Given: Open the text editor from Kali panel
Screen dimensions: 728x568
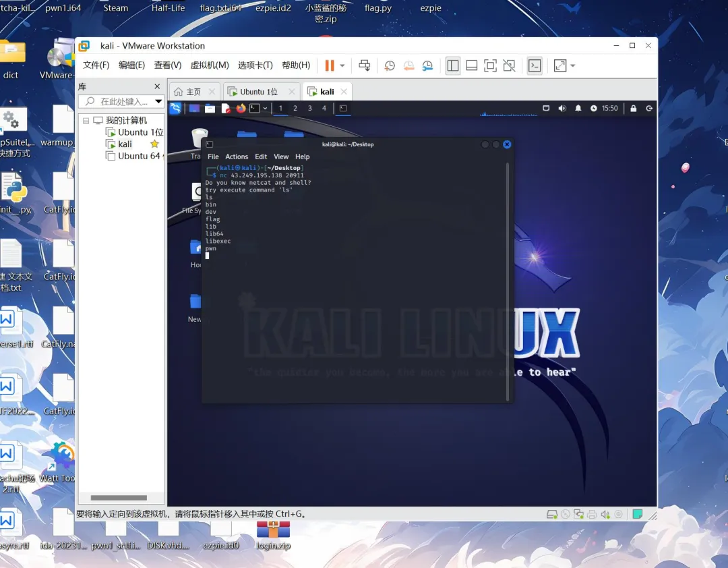Looking at the screenshot, I should click(226, 109).
